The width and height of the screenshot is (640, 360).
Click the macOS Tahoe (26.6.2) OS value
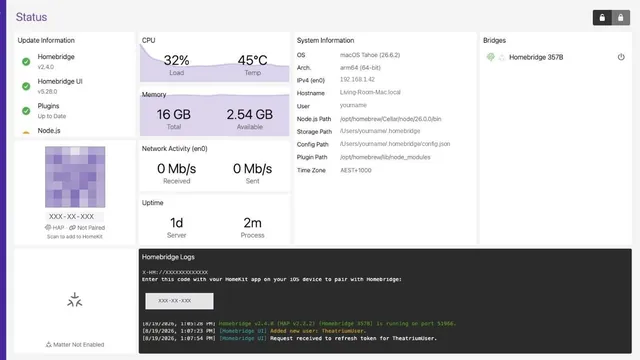(370, 55)
